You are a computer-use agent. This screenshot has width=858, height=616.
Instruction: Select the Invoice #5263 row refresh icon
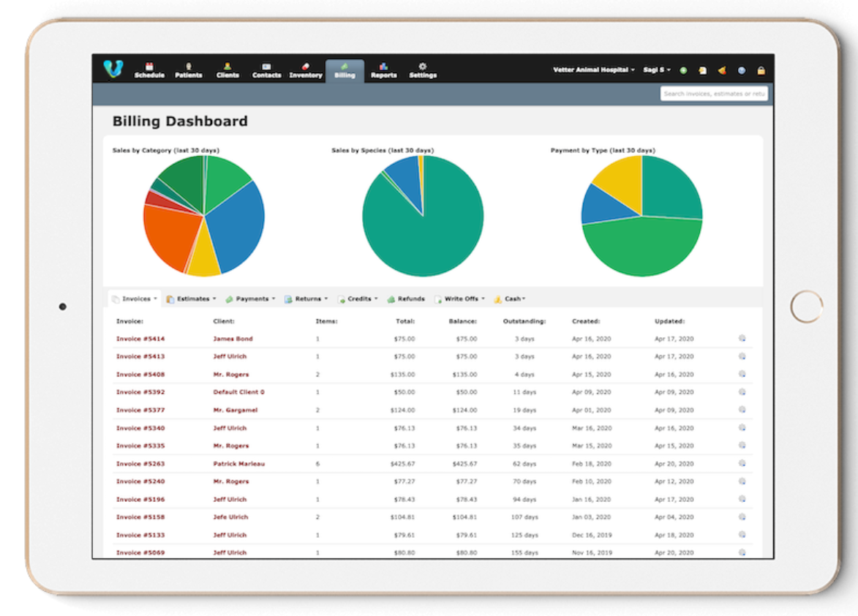(x=742, y=464)
